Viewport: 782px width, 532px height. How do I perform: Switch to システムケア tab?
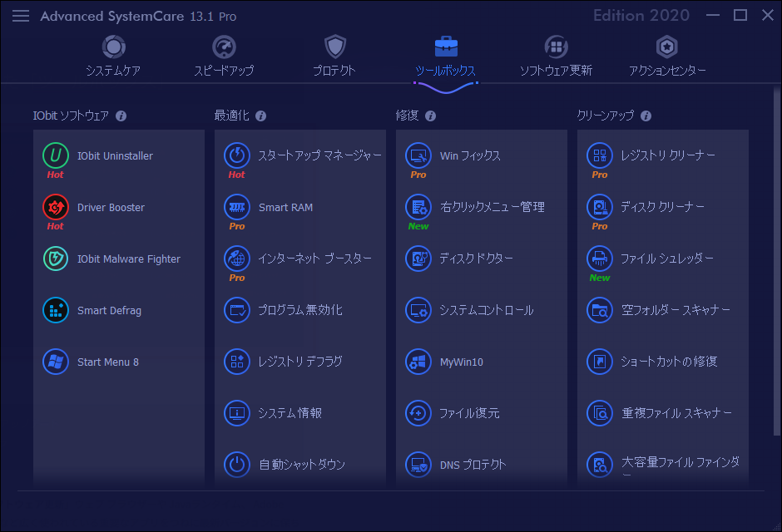(x=113, y=57)
